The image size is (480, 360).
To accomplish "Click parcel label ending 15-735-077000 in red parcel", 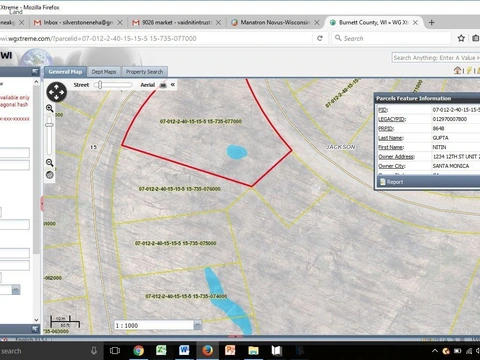I will coord(201,121).
